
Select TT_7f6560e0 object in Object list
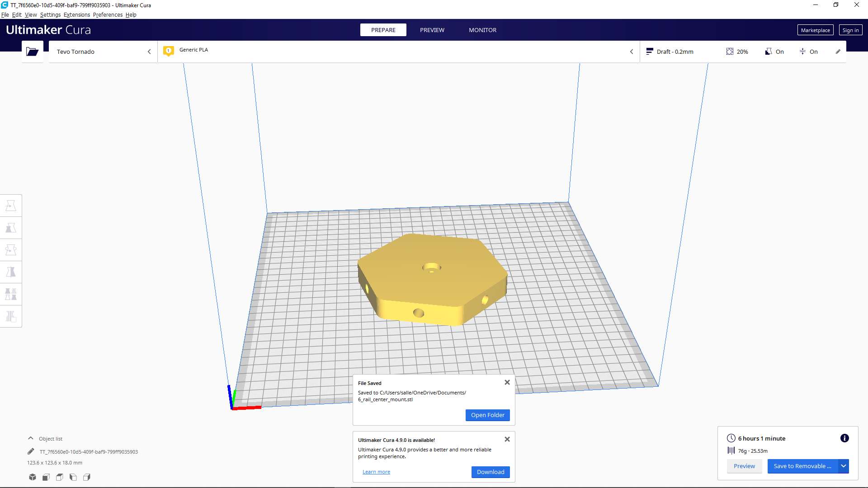[x=89, y=452]
